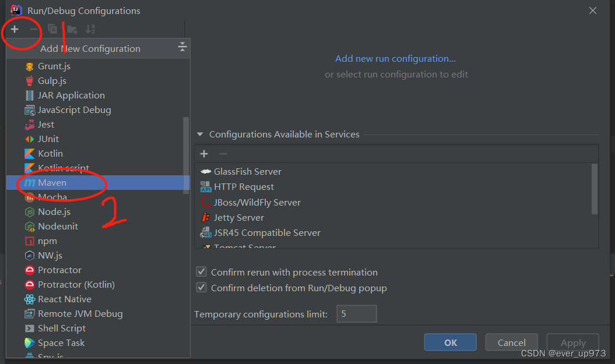Screen dimensions: 615x364
Task: Click the Apply button
Action: click(573, 342)
